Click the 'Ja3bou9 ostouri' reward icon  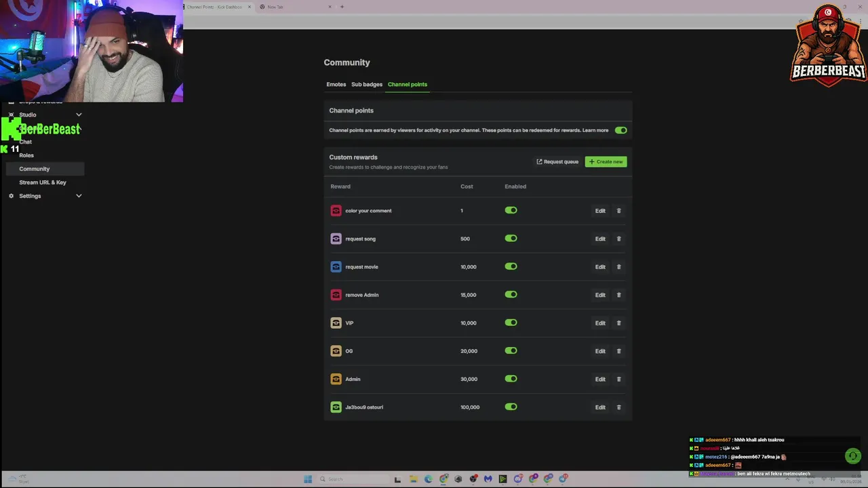pyautogui.click(x=336, y=407)
